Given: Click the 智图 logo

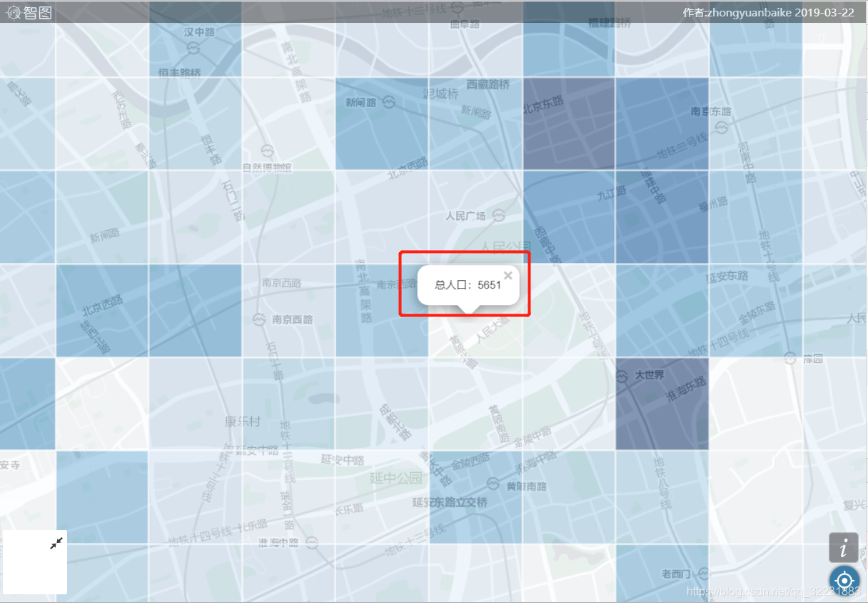Looking at the screenshot, I should tap(30, 12).
